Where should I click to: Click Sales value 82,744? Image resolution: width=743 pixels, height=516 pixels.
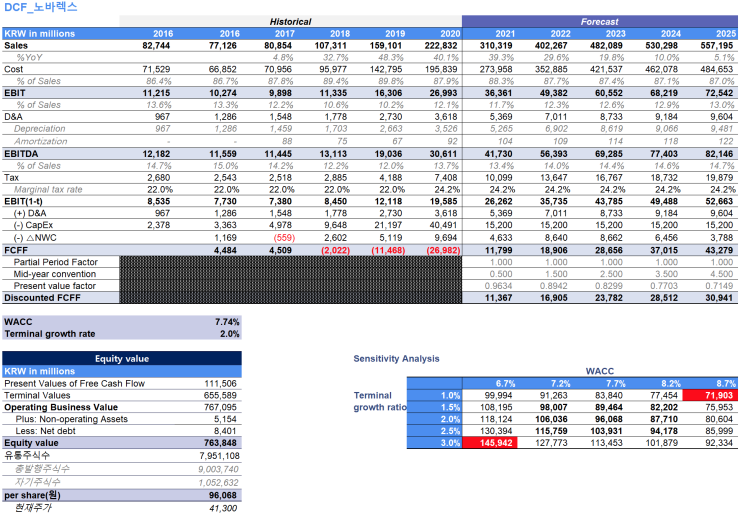(x=156, y=45)
